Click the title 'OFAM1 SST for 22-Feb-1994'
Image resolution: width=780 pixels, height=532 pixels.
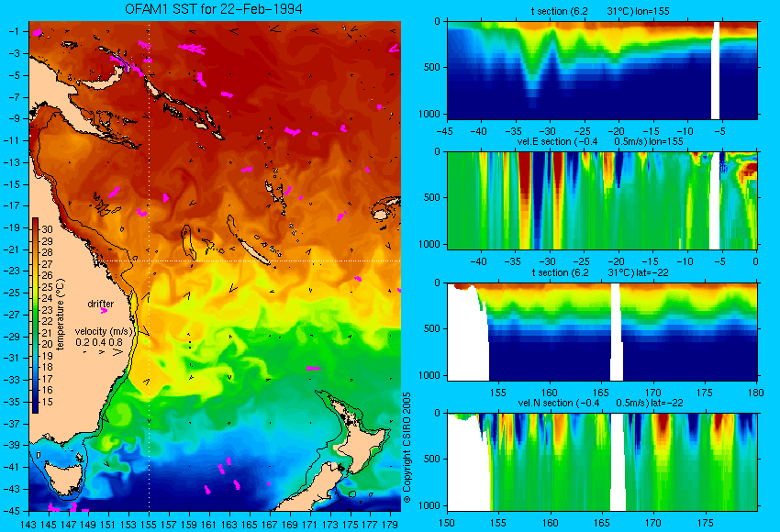214,9
